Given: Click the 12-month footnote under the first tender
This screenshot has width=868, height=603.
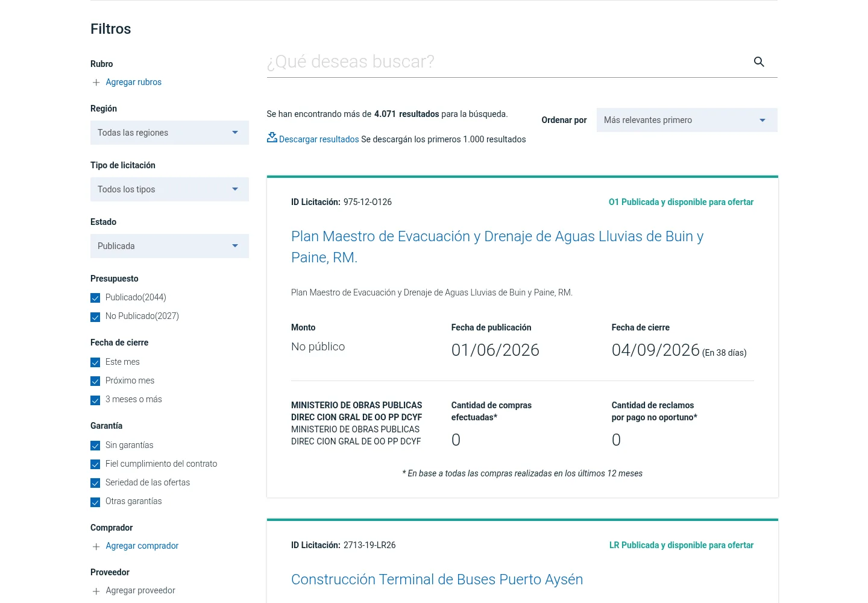Looking at the screenshot, I should click(522, 473).
